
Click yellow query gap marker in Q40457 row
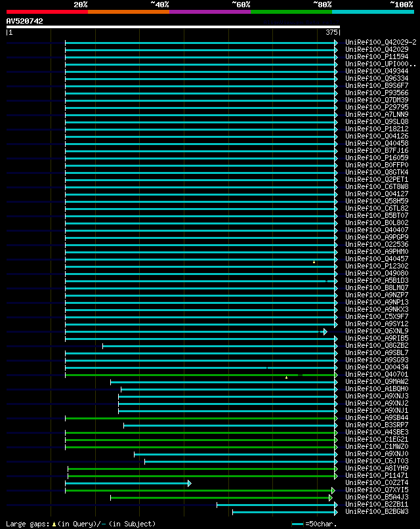tap(314, 262)
